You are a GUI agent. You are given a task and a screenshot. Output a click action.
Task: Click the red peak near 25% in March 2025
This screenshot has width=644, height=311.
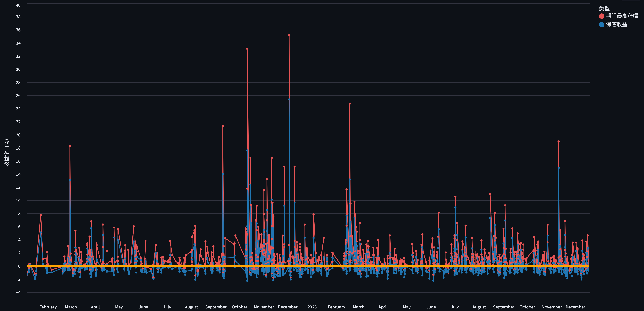pos(350,104)
